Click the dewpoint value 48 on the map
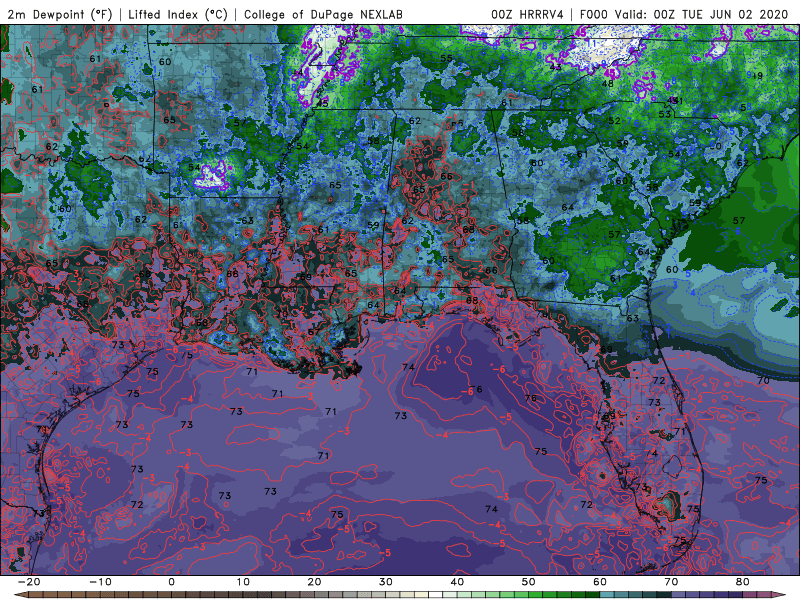Screen dimensions: 800x600 [607, 83]
